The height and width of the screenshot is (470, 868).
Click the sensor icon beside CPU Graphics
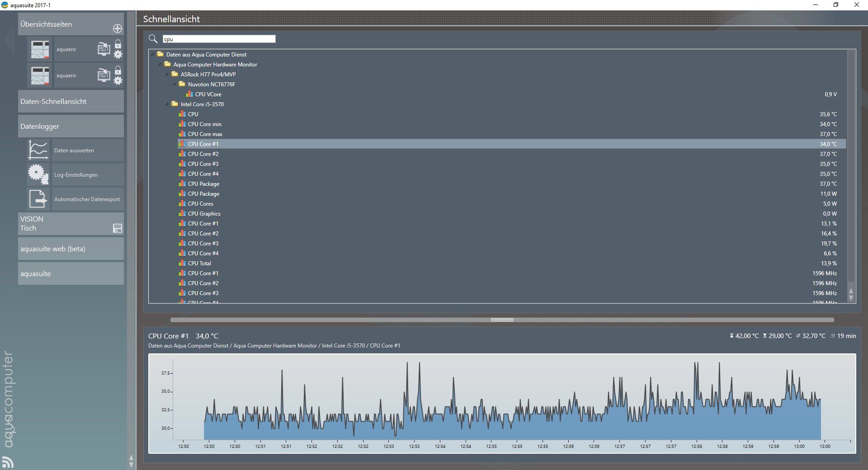coord(182,213)
